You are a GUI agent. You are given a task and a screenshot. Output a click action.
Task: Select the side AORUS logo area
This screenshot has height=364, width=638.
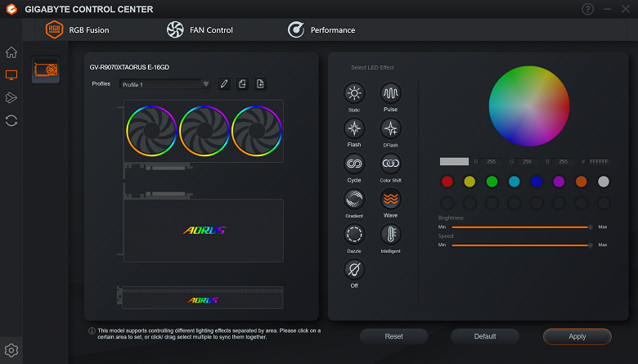tap(203, 300)
